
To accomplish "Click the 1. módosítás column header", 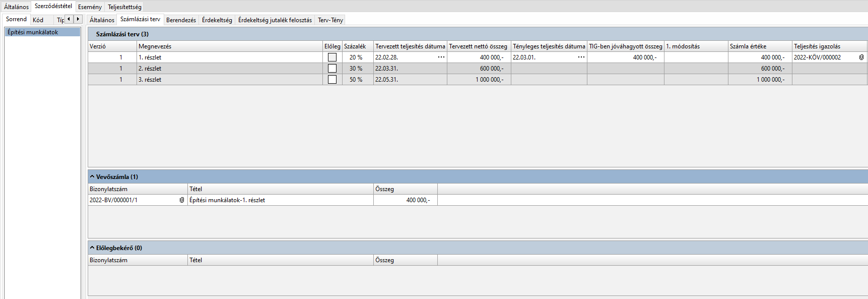I will click(x=696, y=46).
